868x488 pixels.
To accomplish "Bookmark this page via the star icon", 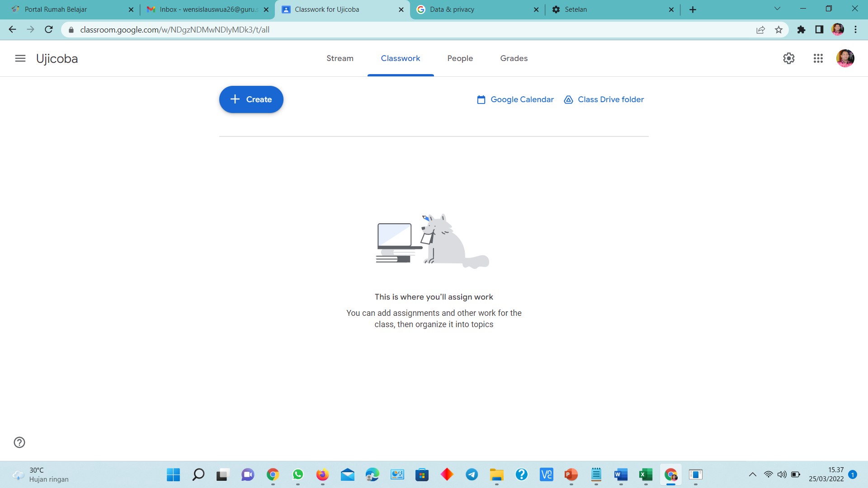I will click(x=778, y=29).
